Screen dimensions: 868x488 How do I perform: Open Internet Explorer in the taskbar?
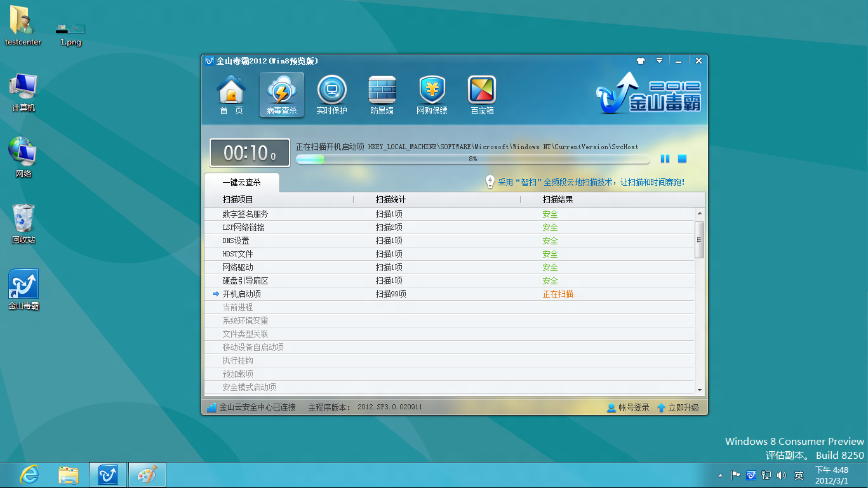(x=29, y=475)
